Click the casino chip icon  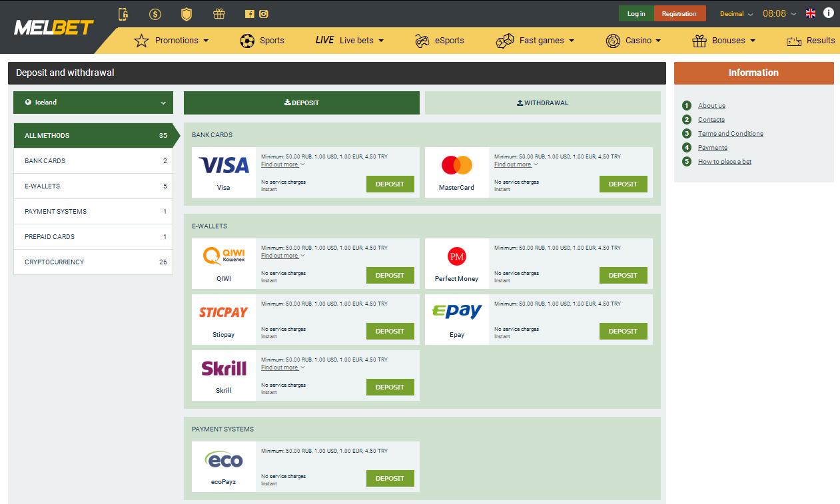(613, 41)
